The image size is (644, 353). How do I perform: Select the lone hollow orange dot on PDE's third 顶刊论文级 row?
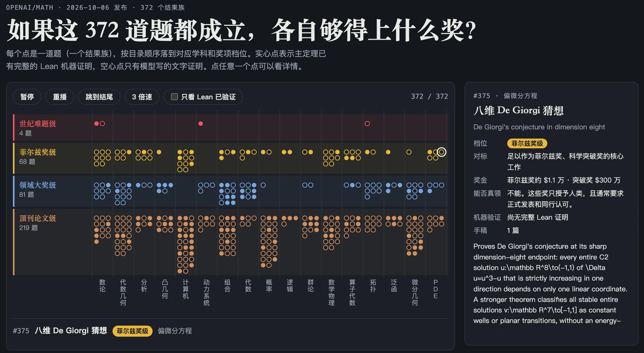point(430,230)
